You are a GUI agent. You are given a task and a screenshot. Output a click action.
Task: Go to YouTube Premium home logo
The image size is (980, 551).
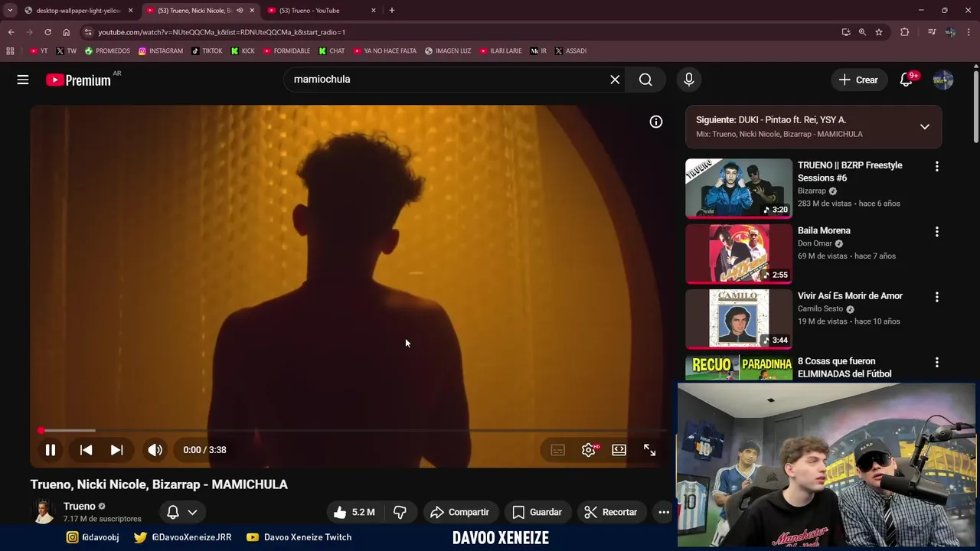pyautogui.click(x=78, y=80)
